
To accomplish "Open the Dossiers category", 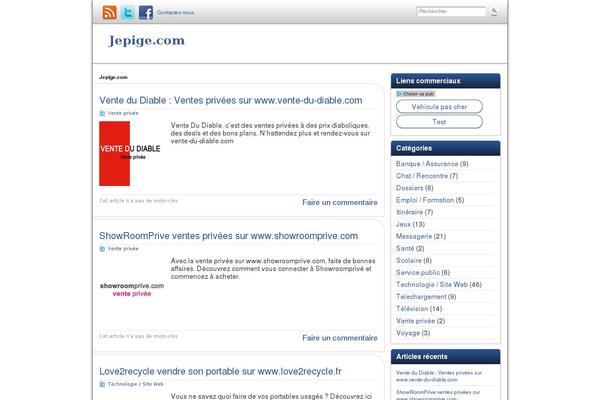I will (409, 188).
